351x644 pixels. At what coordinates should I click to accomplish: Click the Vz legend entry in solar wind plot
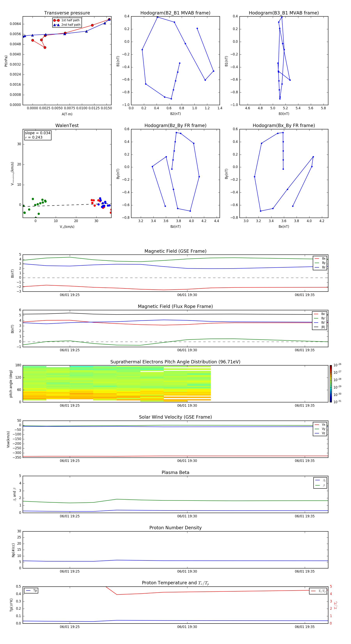tap(320, 433)
